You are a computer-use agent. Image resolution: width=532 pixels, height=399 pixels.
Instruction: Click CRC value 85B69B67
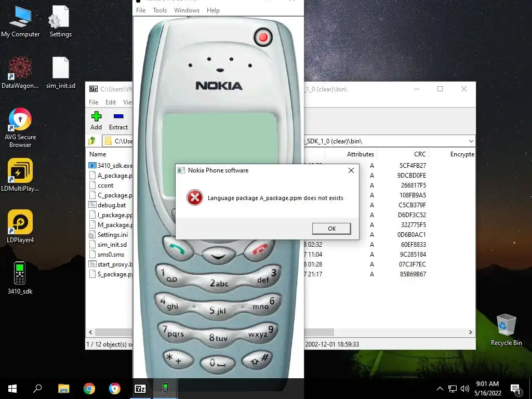[413, 274]
